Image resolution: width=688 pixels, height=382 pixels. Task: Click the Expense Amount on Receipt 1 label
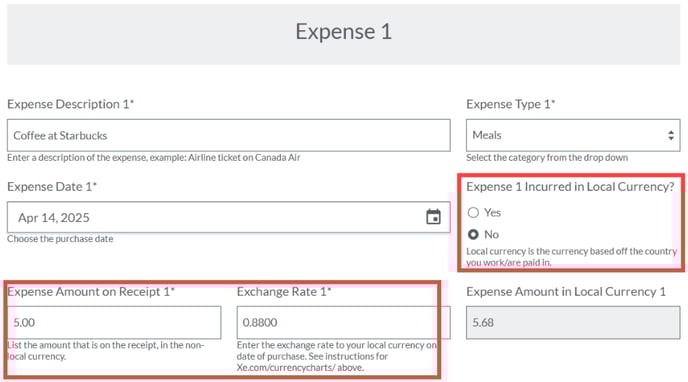click(91, 292)
